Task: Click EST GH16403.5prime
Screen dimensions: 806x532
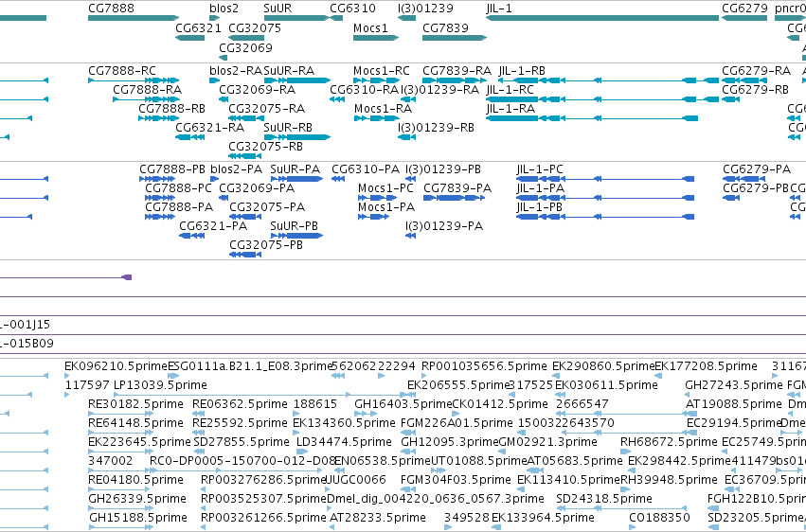Action: [403, 403]
